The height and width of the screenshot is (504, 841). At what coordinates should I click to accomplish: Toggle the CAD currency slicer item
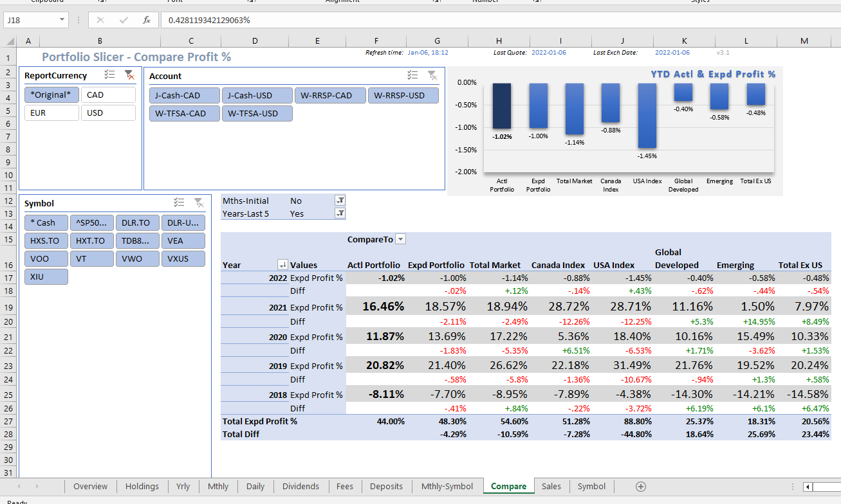[x=108, y=95]
